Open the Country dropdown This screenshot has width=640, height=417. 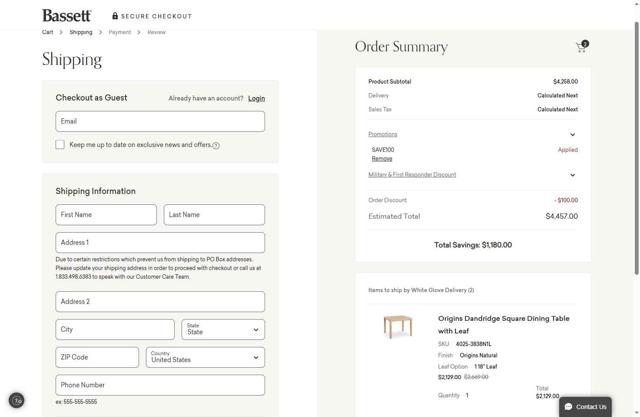(205, 357)
